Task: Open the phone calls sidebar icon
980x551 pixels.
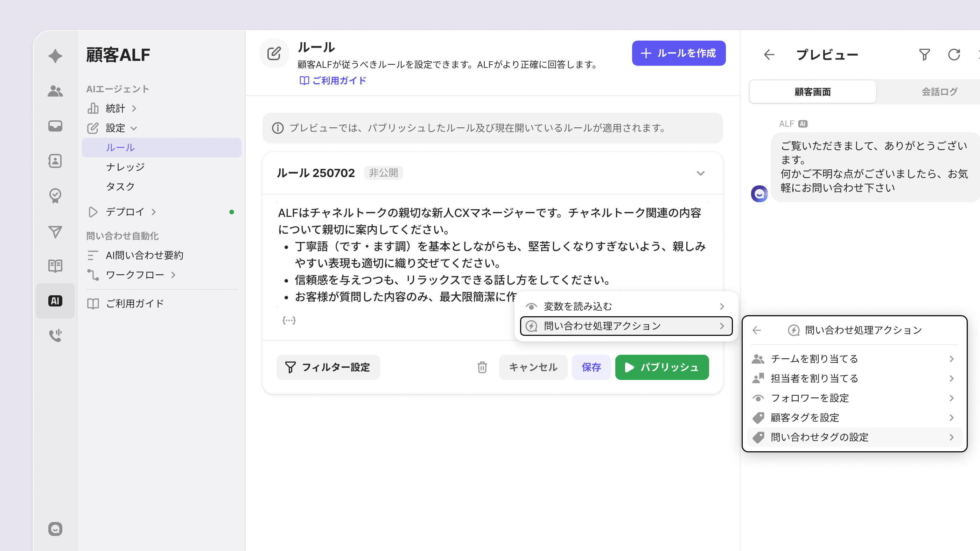Action: (x=55, y=335)
